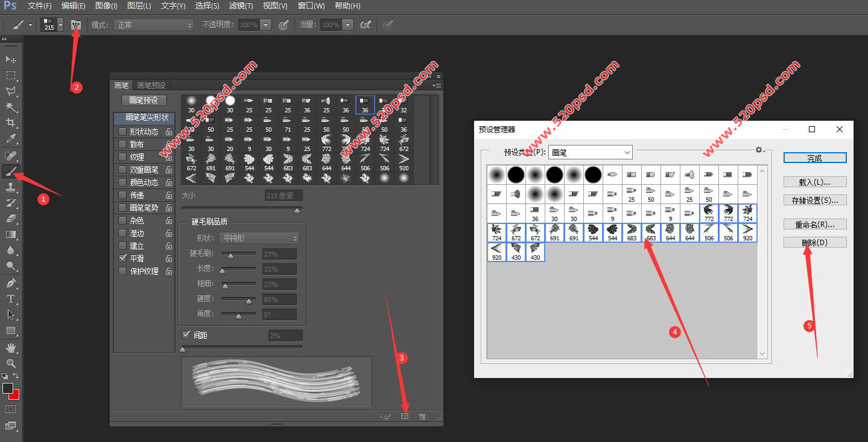
Task: Select the Magic Wand tool
Action: tap(11, 107)
